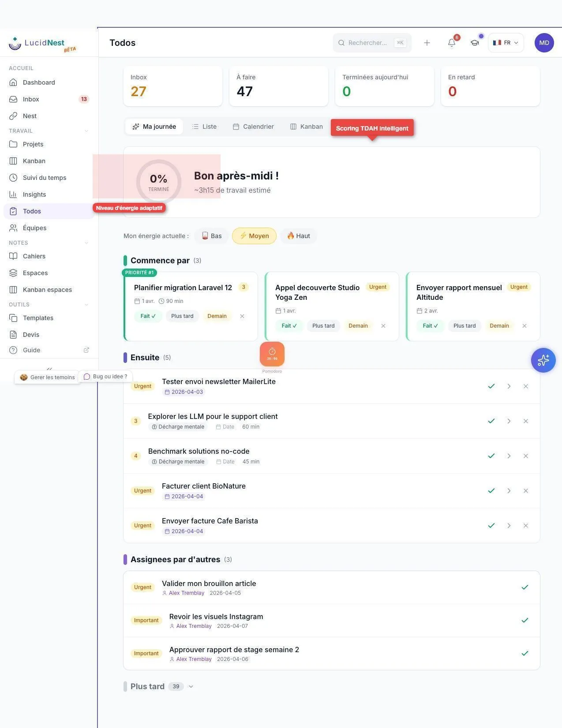Open the À faire 47 stat card
Viewport: 562px width, 728px height.
279,86
